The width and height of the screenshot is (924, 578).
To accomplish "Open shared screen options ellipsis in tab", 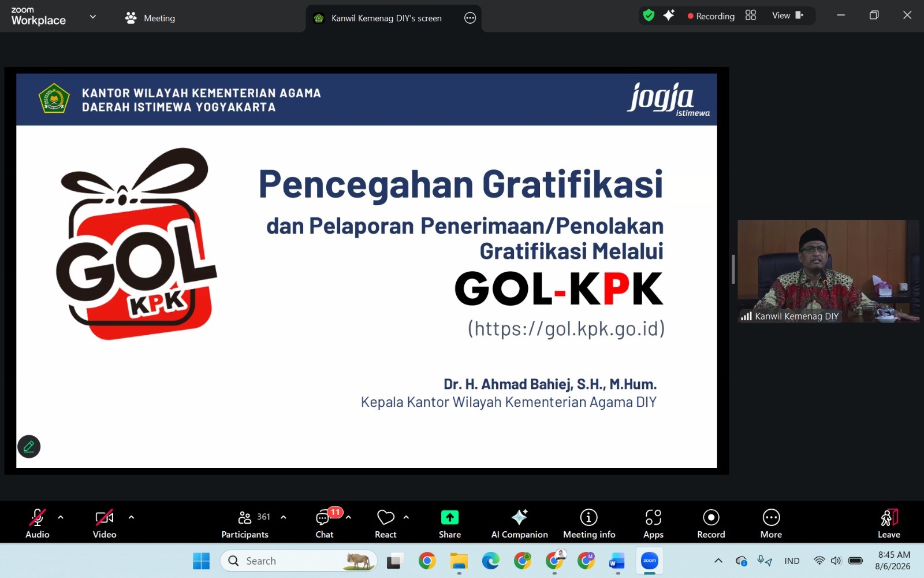I will [x=470, y=18].
